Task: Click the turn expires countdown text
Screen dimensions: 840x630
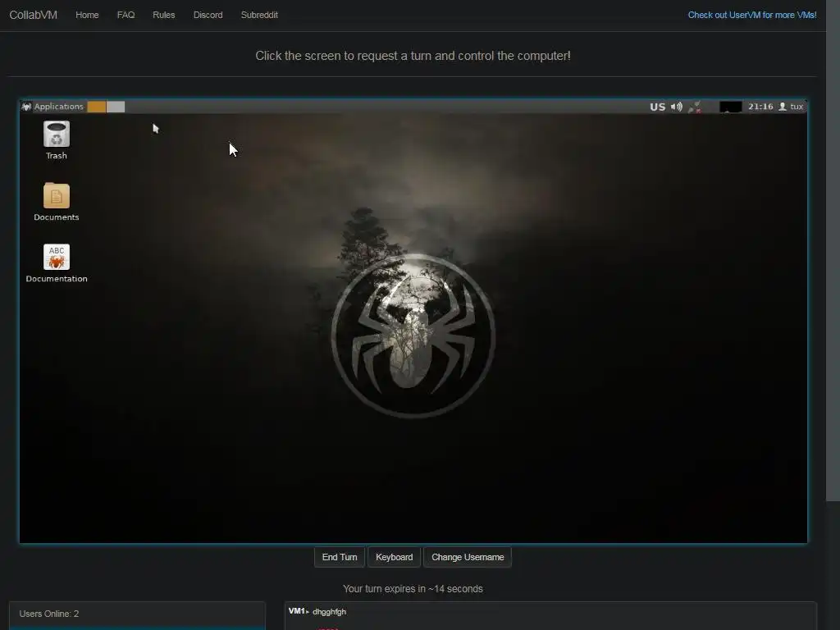Action: (413, 589)
